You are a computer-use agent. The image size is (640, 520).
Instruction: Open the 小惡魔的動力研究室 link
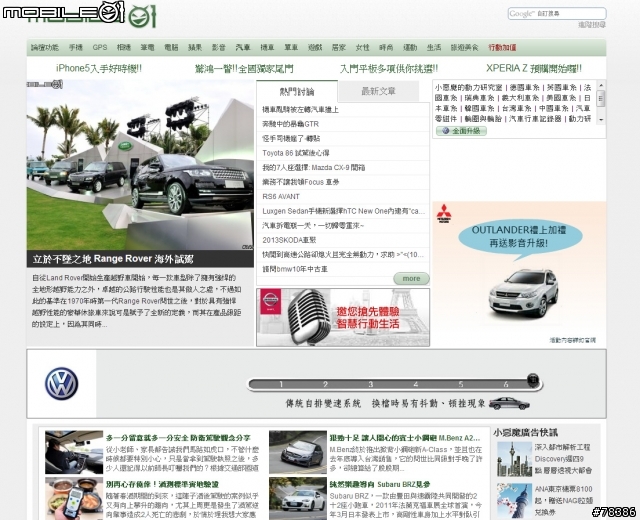click(x=468, y=87)
